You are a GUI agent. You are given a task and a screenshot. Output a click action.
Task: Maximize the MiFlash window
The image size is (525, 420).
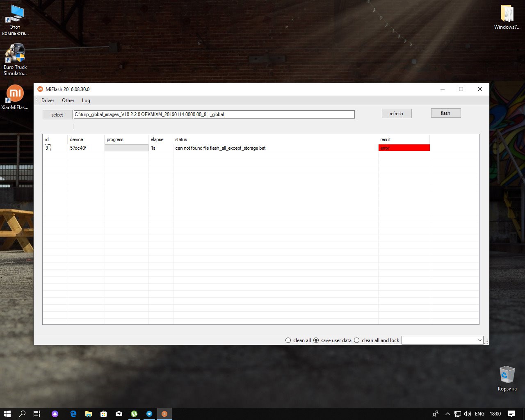point(461,89)
